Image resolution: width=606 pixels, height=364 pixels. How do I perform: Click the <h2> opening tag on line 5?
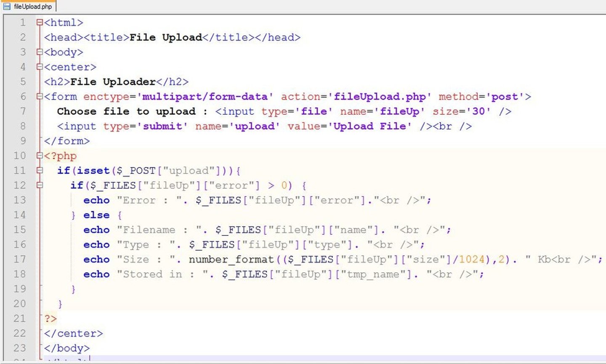(57, 82)
